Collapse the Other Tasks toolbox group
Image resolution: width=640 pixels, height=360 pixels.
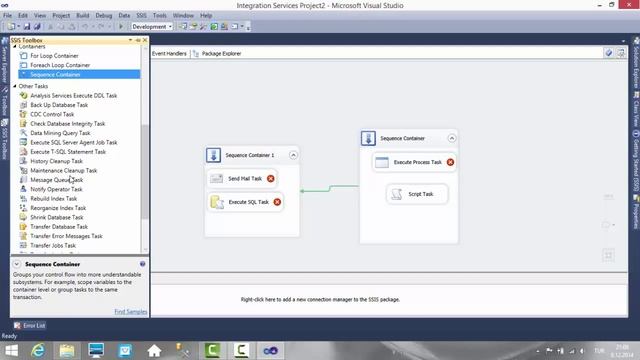click(x=15, y=86)
